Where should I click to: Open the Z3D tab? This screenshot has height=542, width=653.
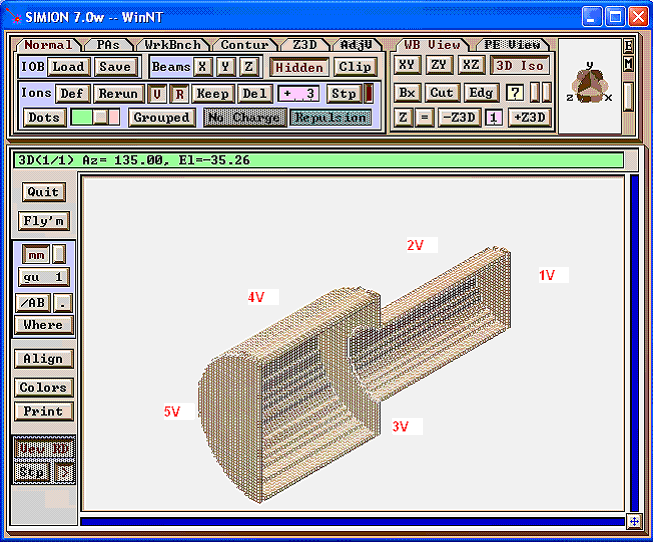click(305, 45)
